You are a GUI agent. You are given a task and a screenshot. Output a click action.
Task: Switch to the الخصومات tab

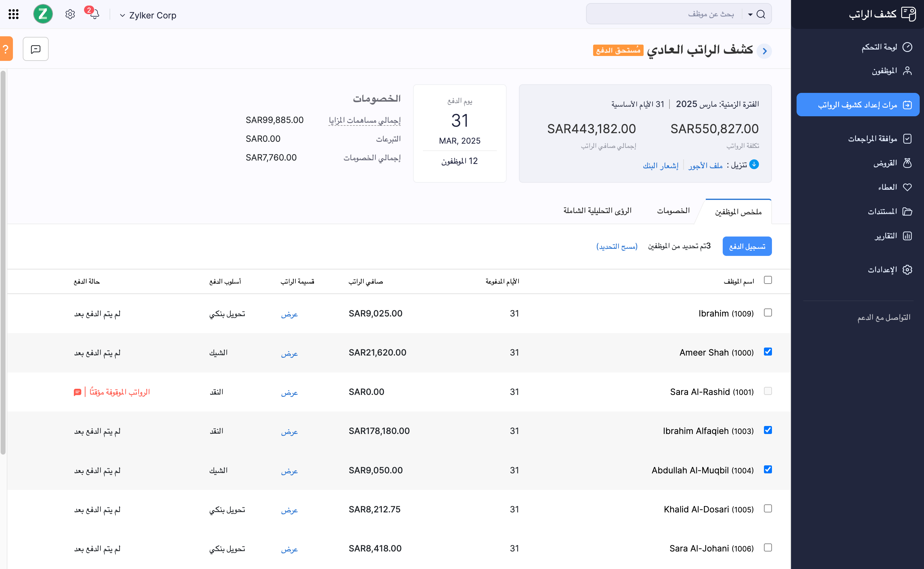[x=673, y=210]
